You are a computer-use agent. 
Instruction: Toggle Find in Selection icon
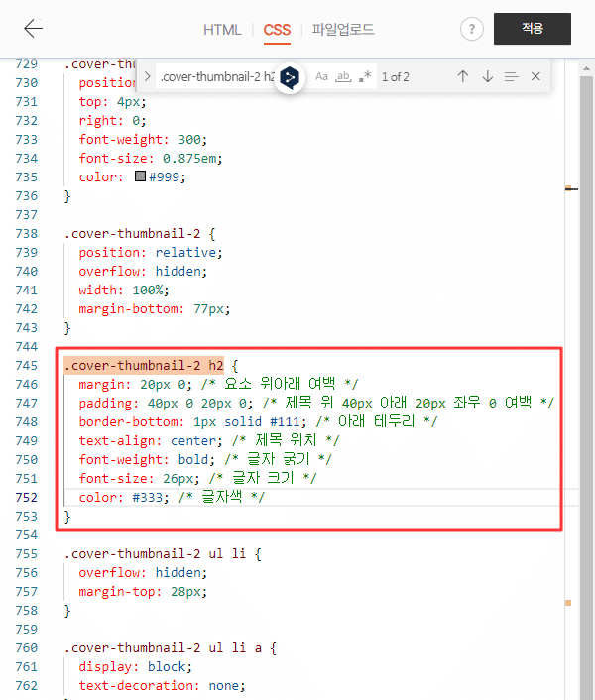click(x=512, y=76)
